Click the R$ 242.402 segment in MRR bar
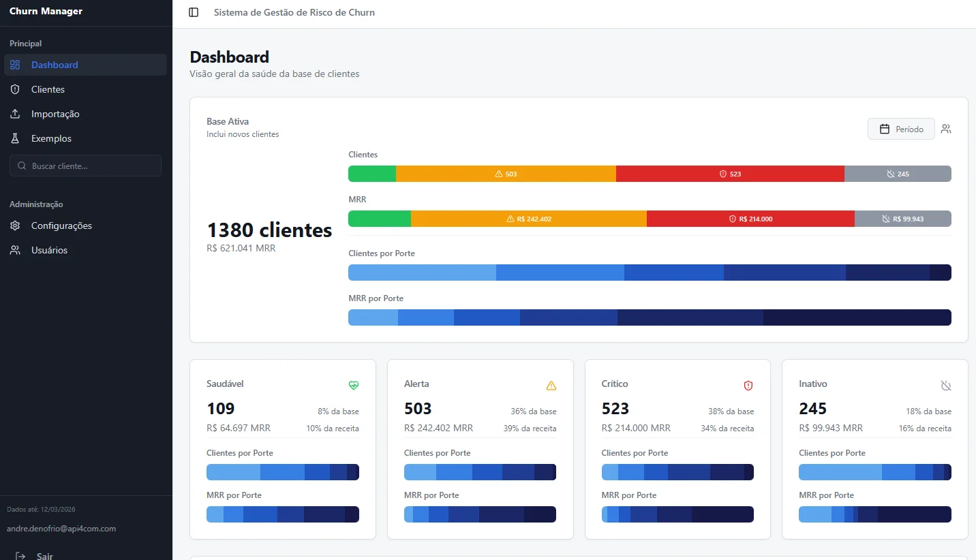 pos(529,219)
